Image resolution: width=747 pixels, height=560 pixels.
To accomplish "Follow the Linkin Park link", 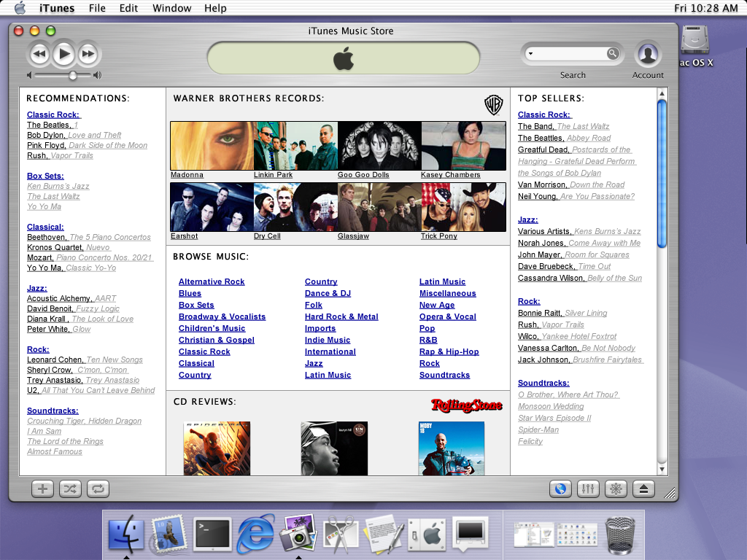I will (273, 175).
